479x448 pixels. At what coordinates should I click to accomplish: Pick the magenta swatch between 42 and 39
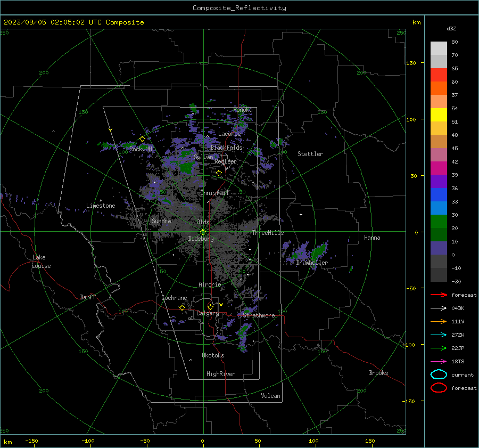439,168
